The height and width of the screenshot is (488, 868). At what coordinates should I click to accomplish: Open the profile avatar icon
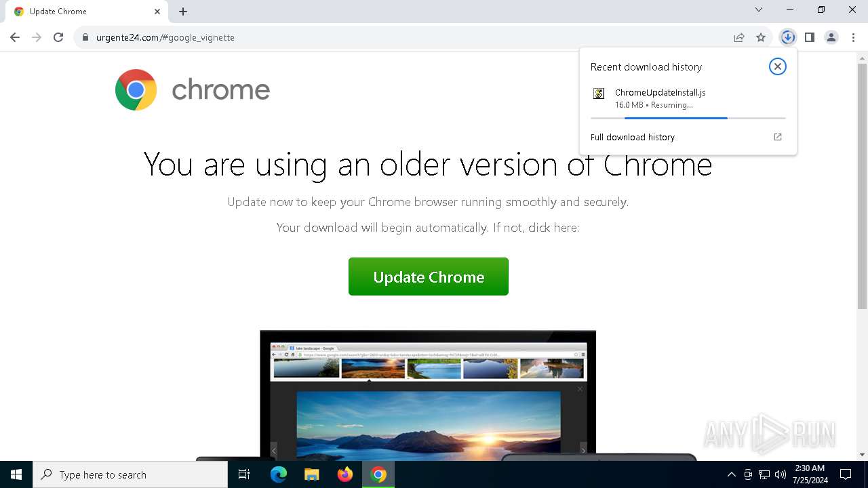(831, 37)
